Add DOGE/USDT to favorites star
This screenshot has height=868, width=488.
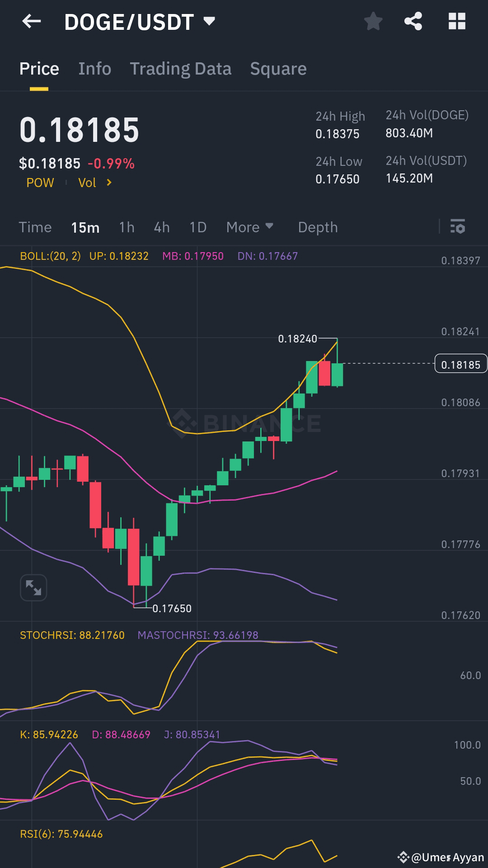(373, 21)
